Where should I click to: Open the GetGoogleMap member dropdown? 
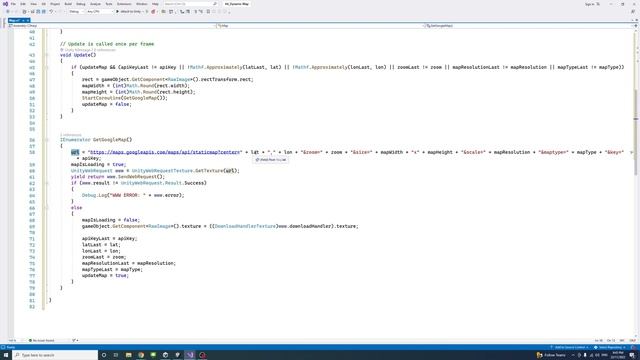[x=529, y=26]
